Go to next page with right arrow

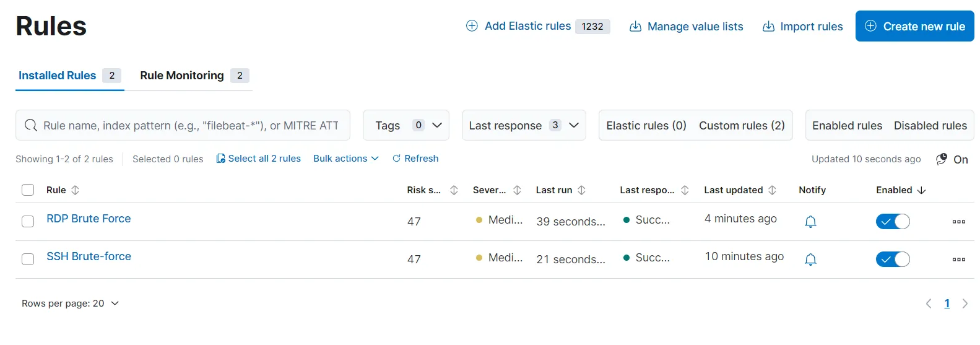(x=965, y=304)
